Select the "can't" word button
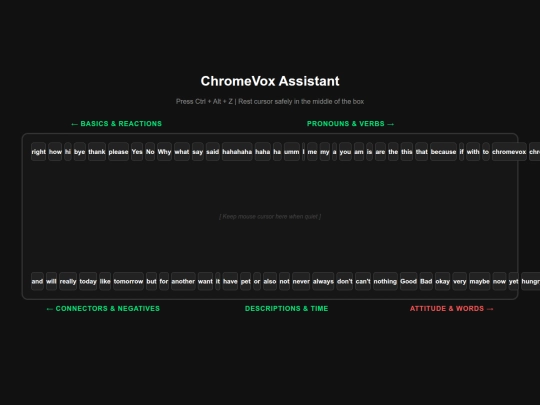 (x=363, y=281)
